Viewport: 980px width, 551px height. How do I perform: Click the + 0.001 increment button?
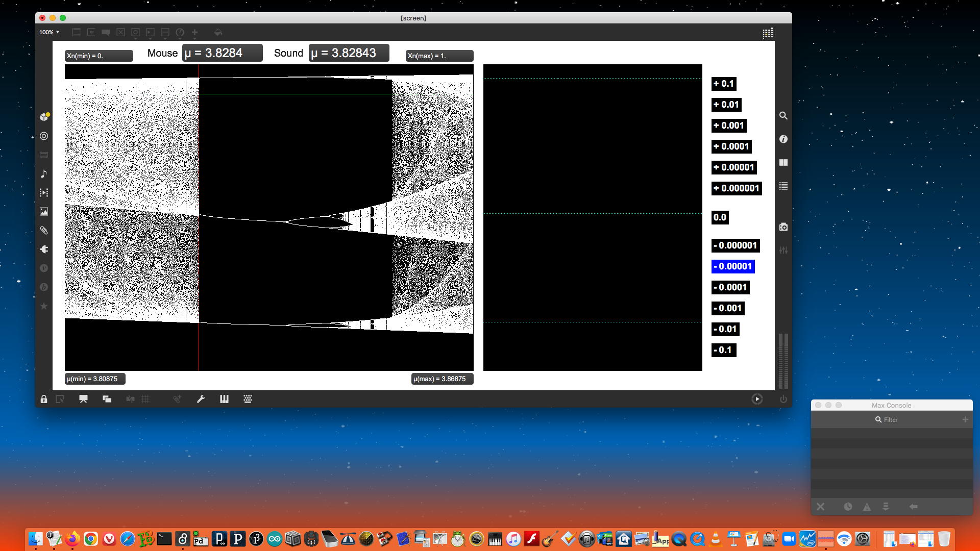tap(729, 126)
